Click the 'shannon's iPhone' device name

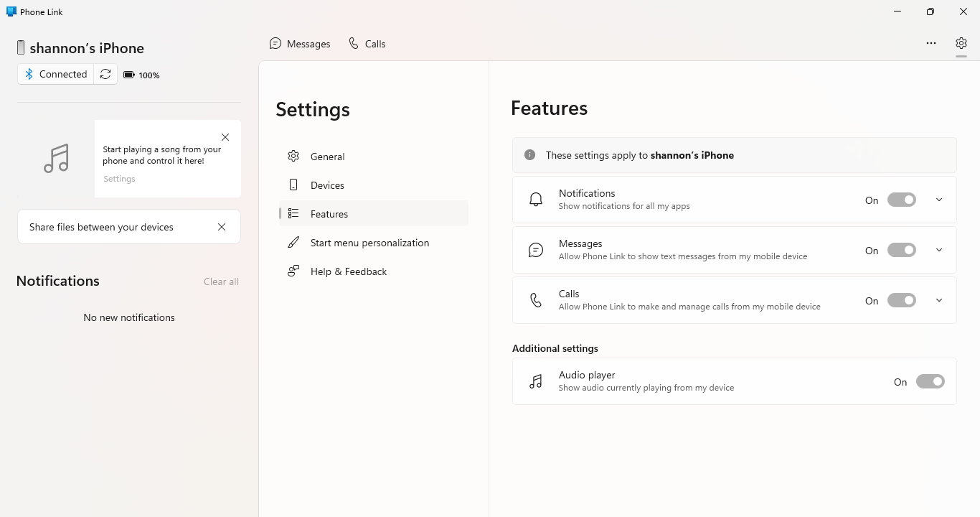pyautogui.click(x=87, y=48)
